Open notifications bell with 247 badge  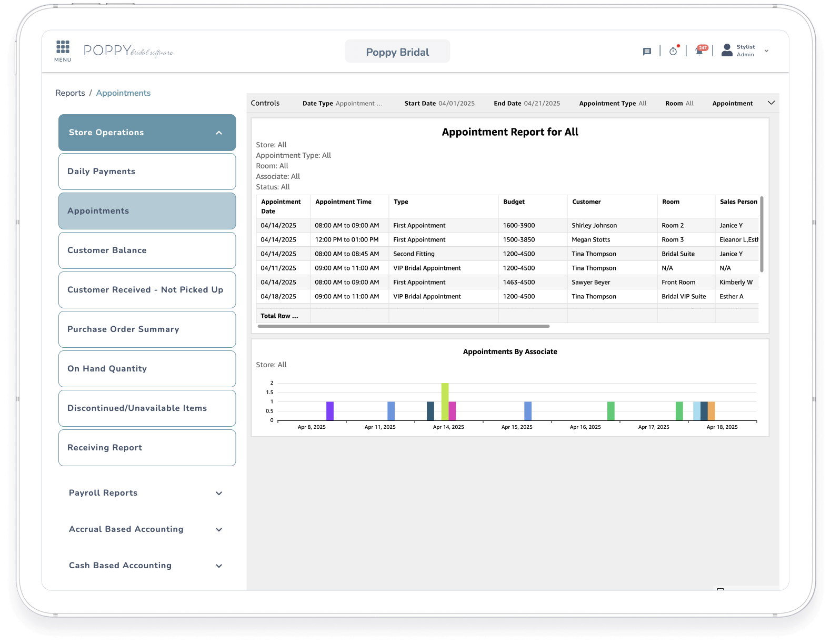click(x=699, y=51)
